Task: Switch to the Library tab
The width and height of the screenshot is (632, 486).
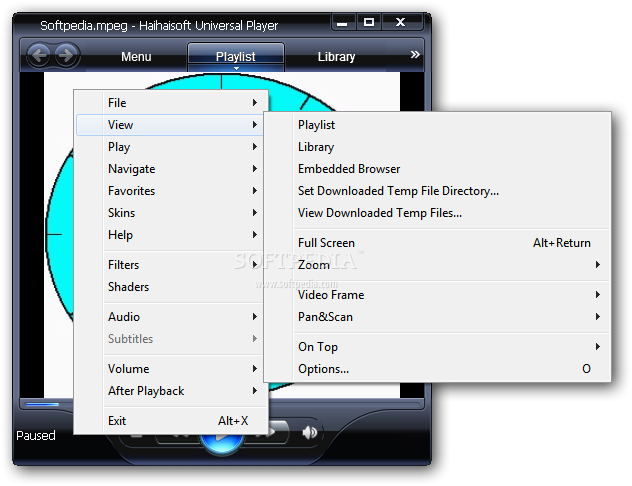Action: pyautogui.click(x=336, y=56)
